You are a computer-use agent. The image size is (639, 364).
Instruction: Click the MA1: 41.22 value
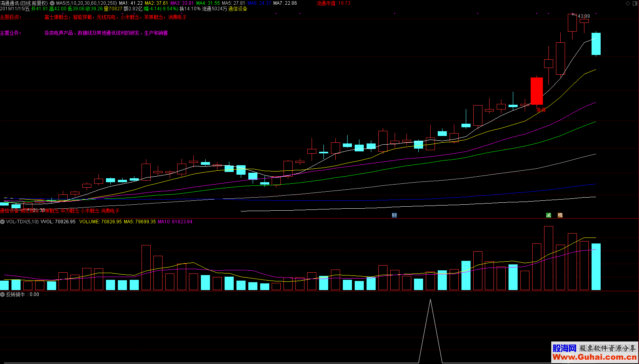[x=131, y=3]
